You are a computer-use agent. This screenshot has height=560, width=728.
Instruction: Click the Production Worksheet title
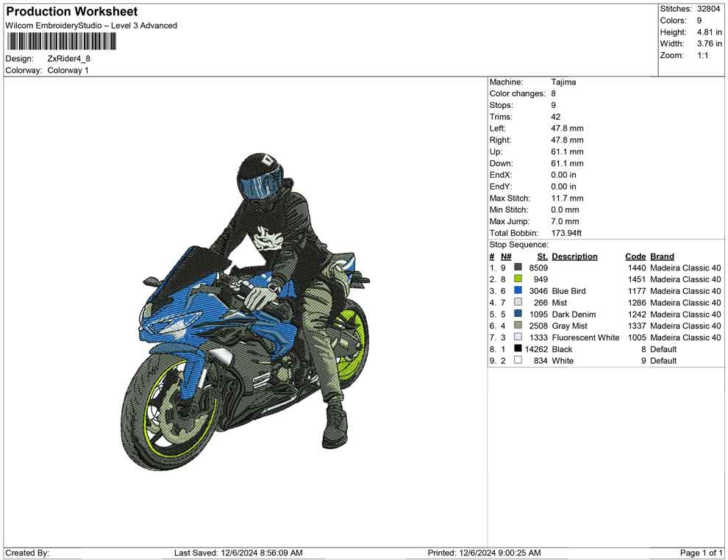pyautogui.click(x=71, y=12)
